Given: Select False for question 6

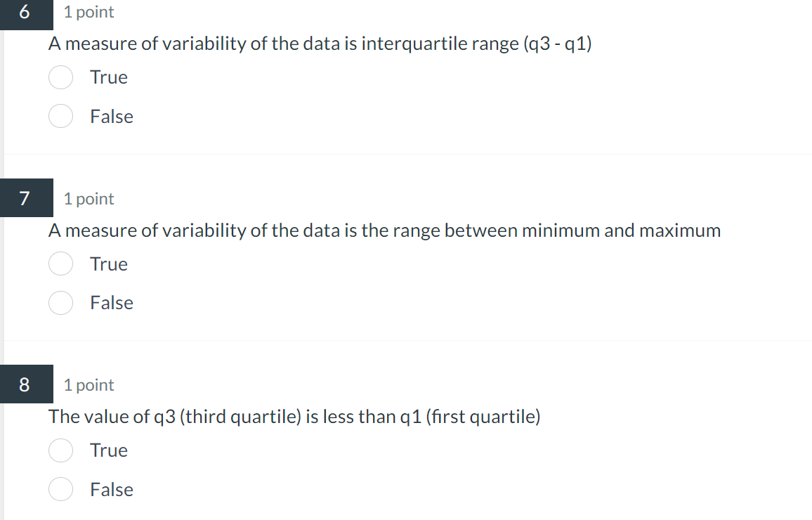Looking at the screenshot, I should tap(61, 116).
